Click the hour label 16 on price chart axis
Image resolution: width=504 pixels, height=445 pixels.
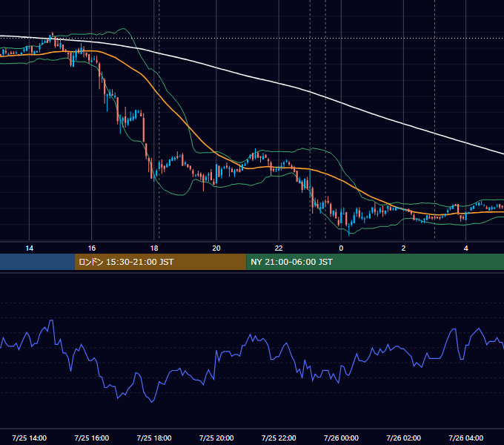[92, 248]
